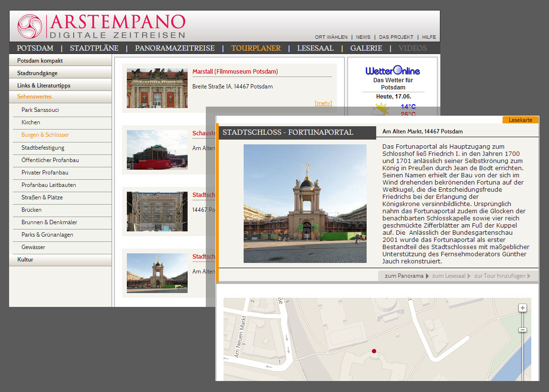
Task: Click the Schauspielhaus construction site thumbnail
Action: pos(157,150)
